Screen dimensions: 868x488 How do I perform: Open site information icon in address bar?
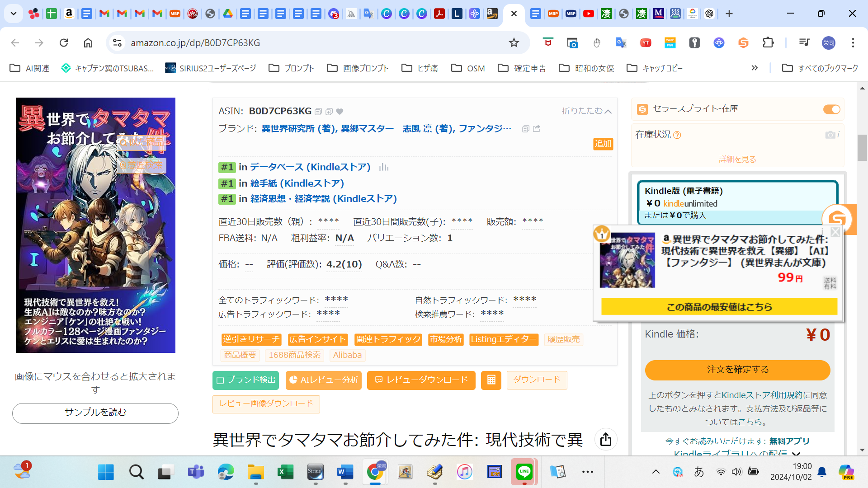117,43
